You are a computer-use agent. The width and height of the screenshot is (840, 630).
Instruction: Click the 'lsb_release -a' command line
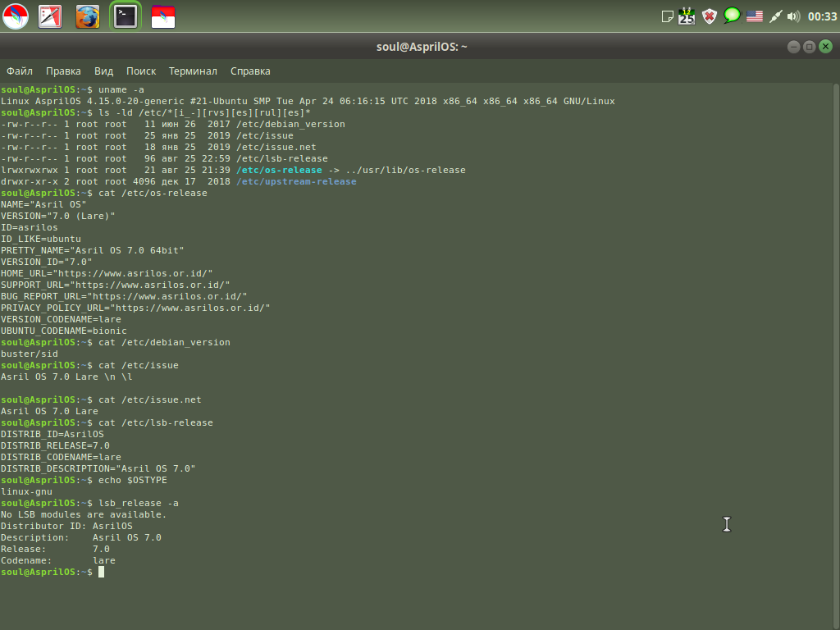(x=89, y=503)
